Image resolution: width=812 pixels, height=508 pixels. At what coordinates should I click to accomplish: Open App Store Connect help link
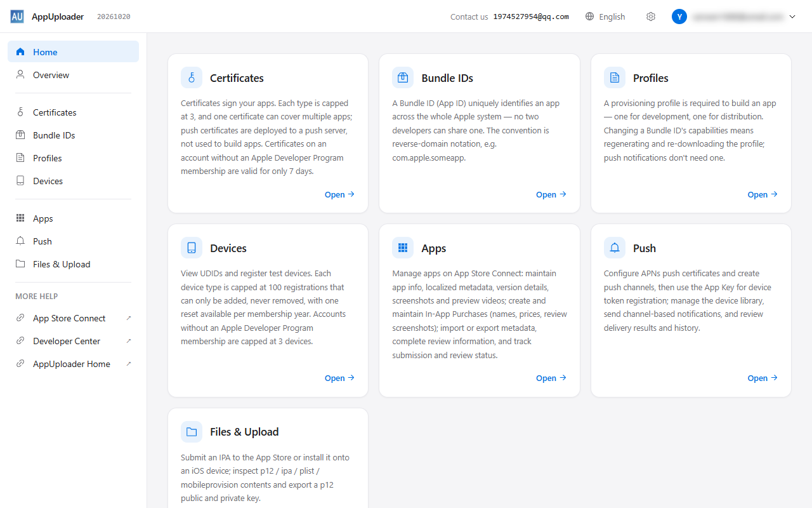tap(73, 318)
